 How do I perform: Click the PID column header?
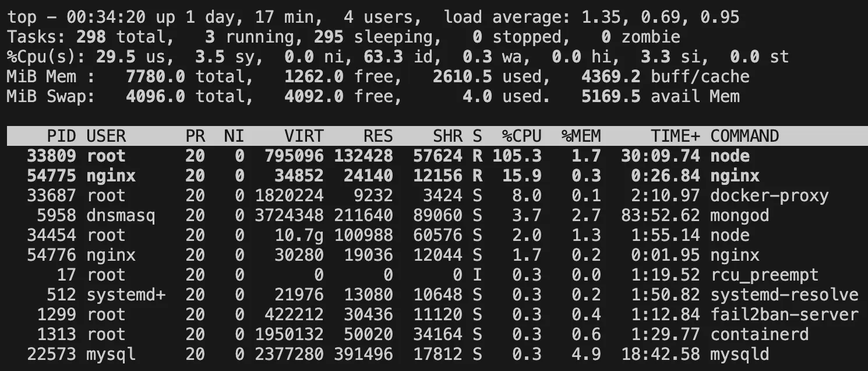(x=61, y=136)
